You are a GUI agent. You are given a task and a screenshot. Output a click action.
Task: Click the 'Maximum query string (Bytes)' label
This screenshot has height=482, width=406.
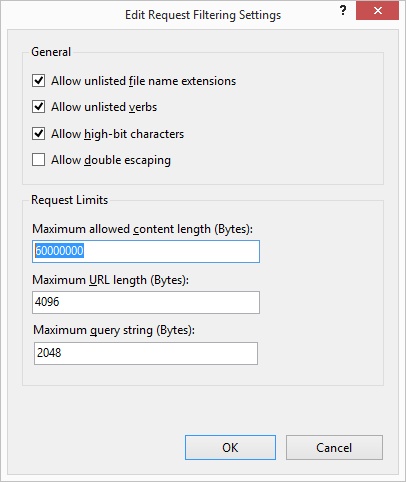[114, 330]
